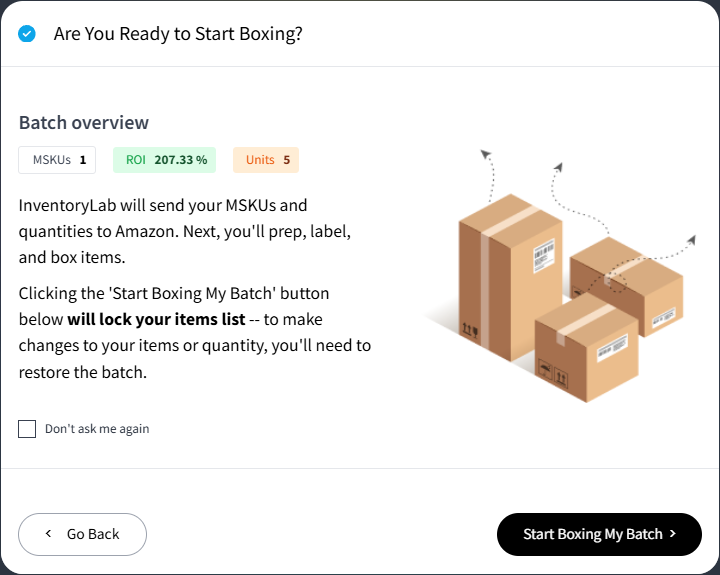This screenshot has width=720, height=575.
Task: Click the left chevron on Go Back
Action: 49,534
